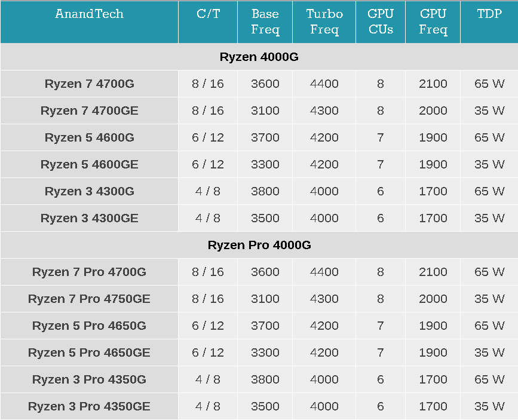This screenshot has width=518, height=420.
Task: Click base 3500 in the Ryzen 3 4300GE row
Action: [265, 218]
